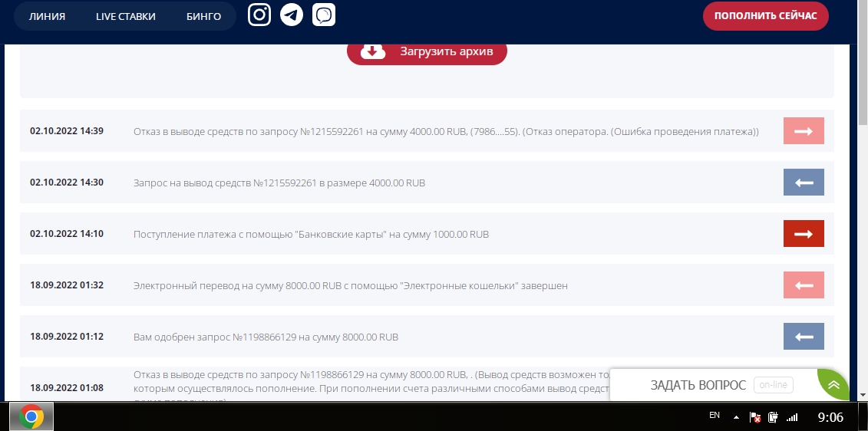Click 'Поступление платежа' Банковские карты text
The height and width of the screenshot is (431, 868).
tap(311, 234)
